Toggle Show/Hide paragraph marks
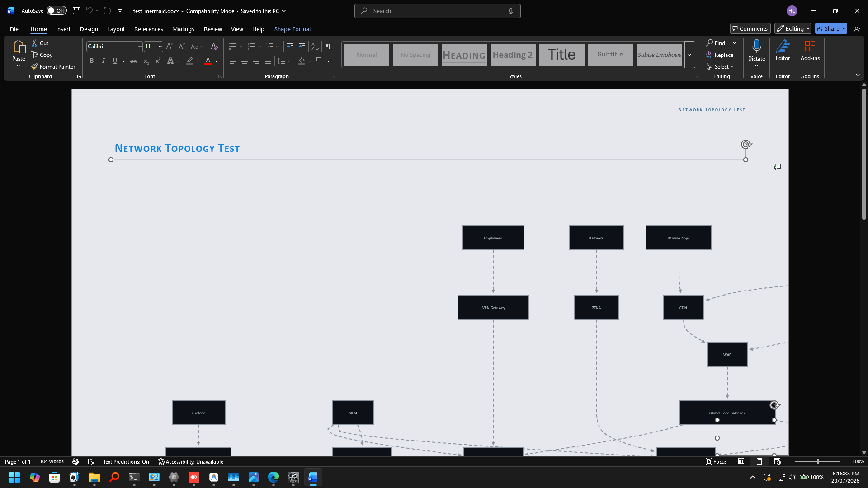This screenshot has width=868, height=488. click(x=328, y=47)
